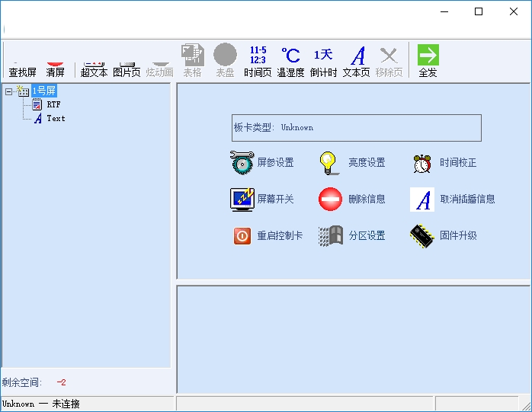
Task: Click the 剩余空间 value -2
Action: [x=62, y=382]
